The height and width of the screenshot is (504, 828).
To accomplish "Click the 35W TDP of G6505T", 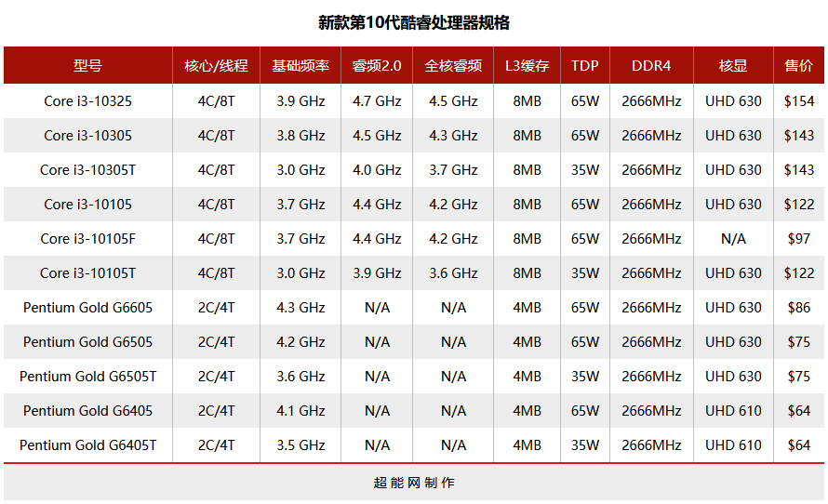I will coord(584,376).
